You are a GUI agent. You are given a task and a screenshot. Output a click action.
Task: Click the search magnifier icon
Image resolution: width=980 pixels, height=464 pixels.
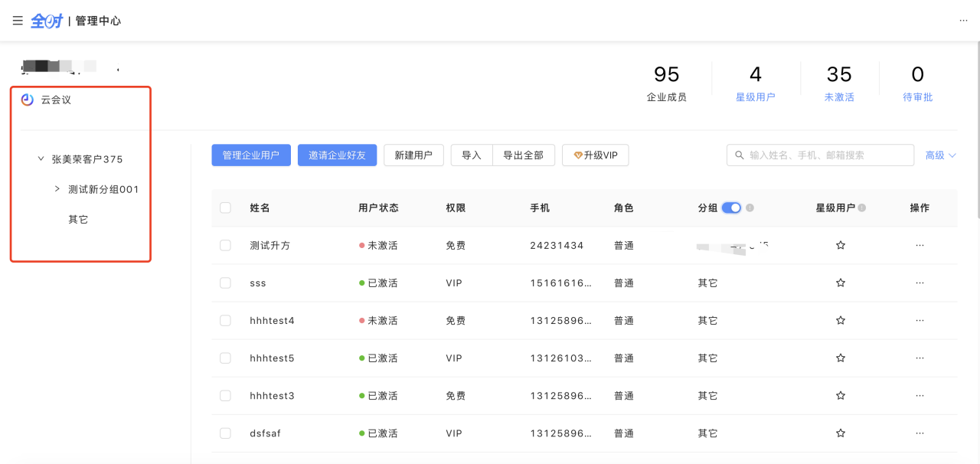tap(740, 155)
